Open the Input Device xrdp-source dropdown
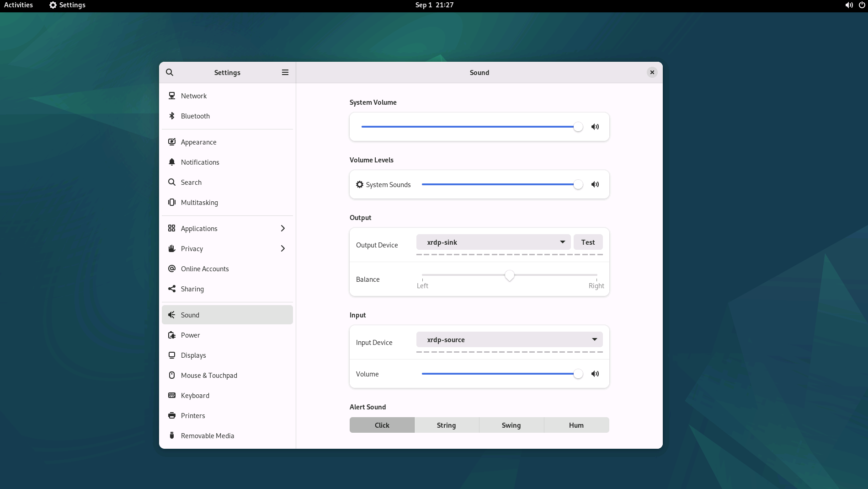The width and height of the screenshot is (868, 489). click(x=509, y=339)
